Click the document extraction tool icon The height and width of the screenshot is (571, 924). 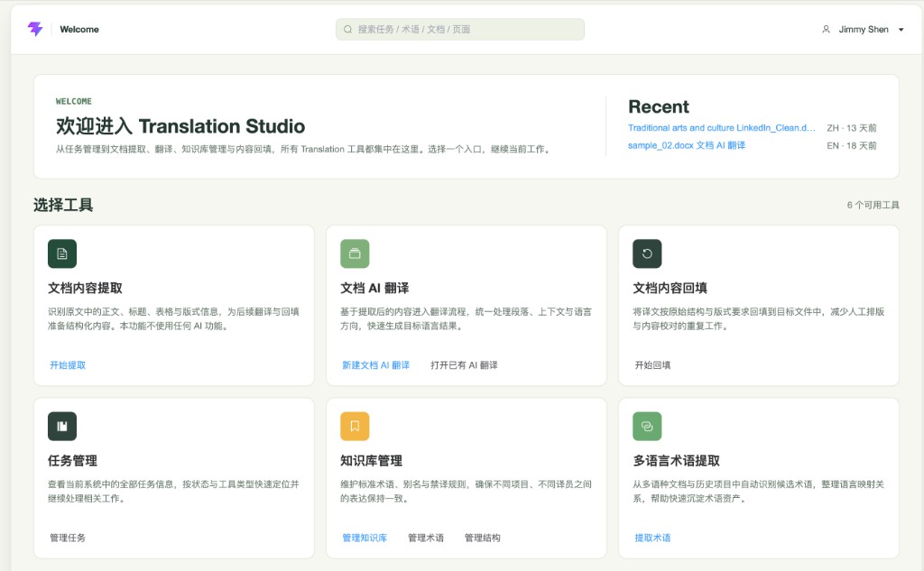click(x=62, y=254)
